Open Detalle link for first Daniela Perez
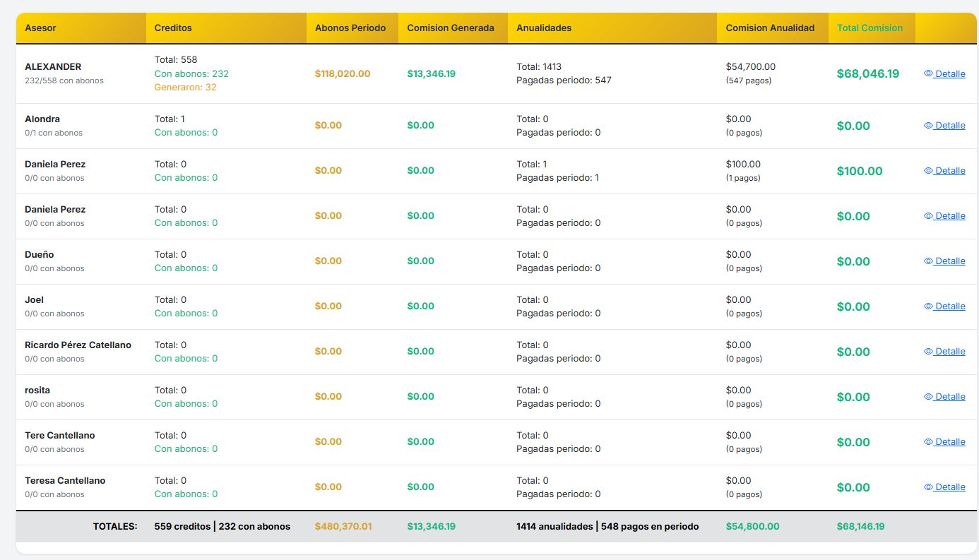979x560 pixels. pyautogui.click(x=944, y=170)
